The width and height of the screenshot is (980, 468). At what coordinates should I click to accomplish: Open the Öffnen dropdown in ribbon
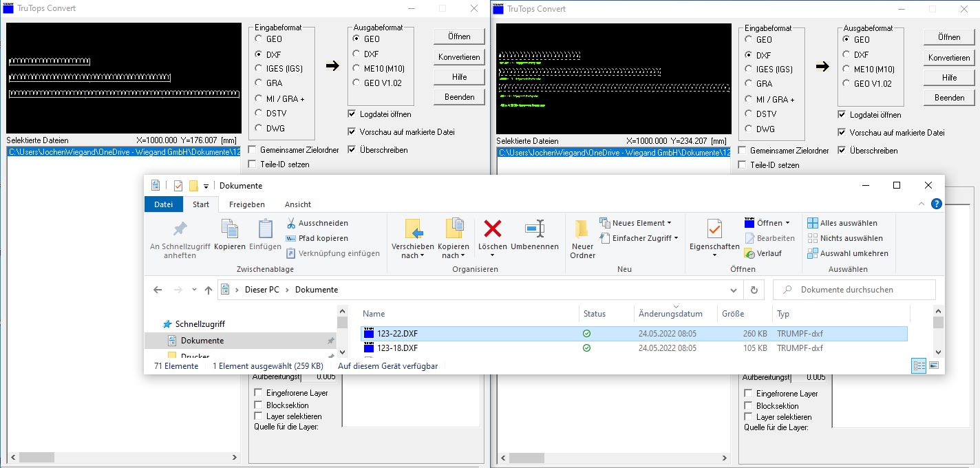coord(787,223)
